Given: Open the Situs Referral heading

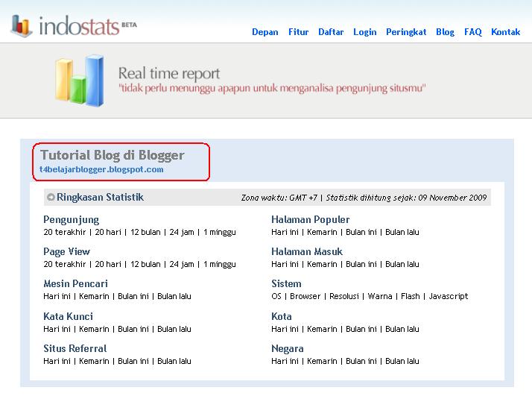Looking at the screenshot, I should click(x=75, y=348).
